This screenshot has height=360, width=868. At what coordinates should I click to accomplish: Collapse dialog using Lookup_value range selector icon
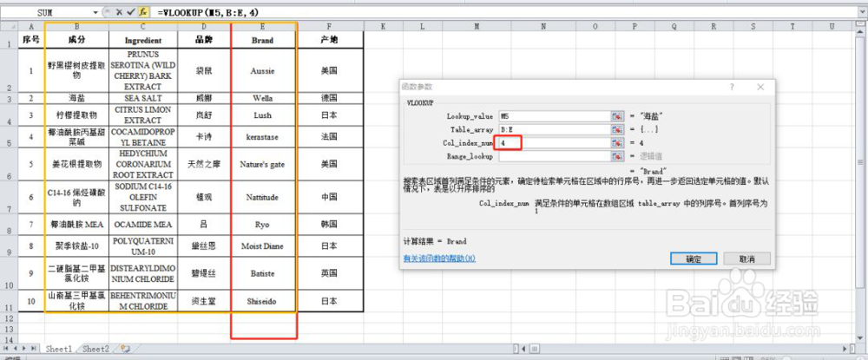tap(617, 116)
